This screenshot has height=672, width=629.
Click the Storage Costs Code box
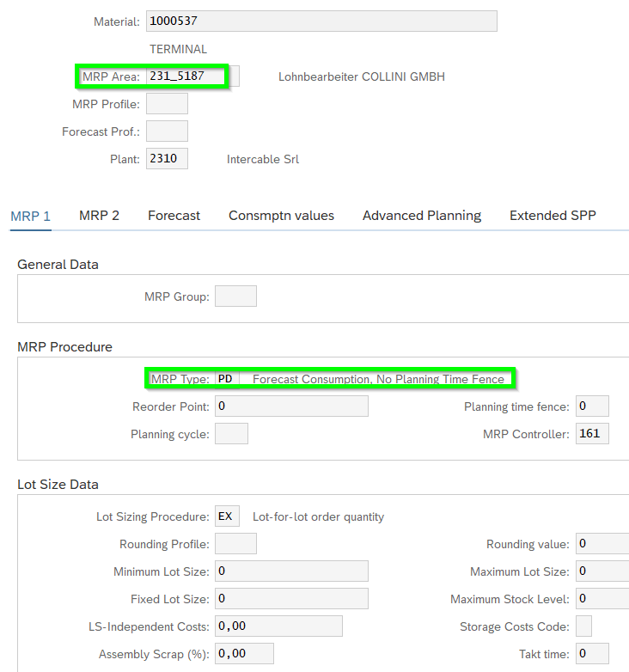(x=583, y=626)
